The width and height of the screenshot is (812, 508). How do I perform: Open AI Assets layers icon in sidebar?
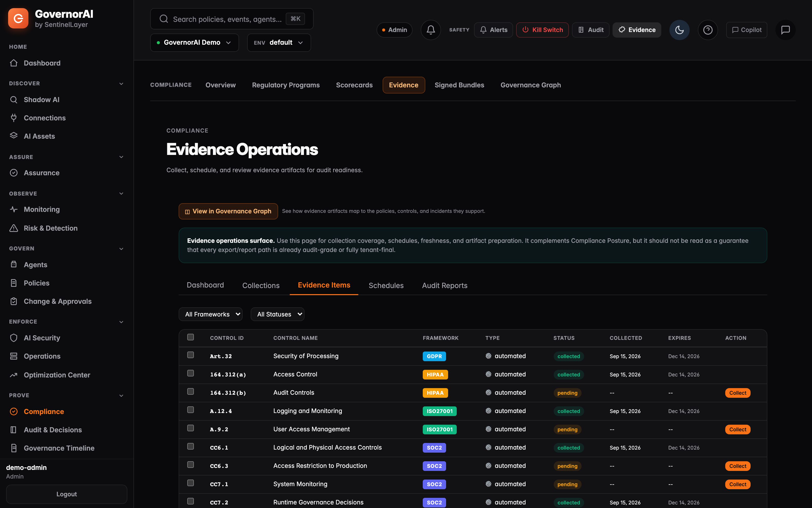pyautogui.click(x=14, y=136)
